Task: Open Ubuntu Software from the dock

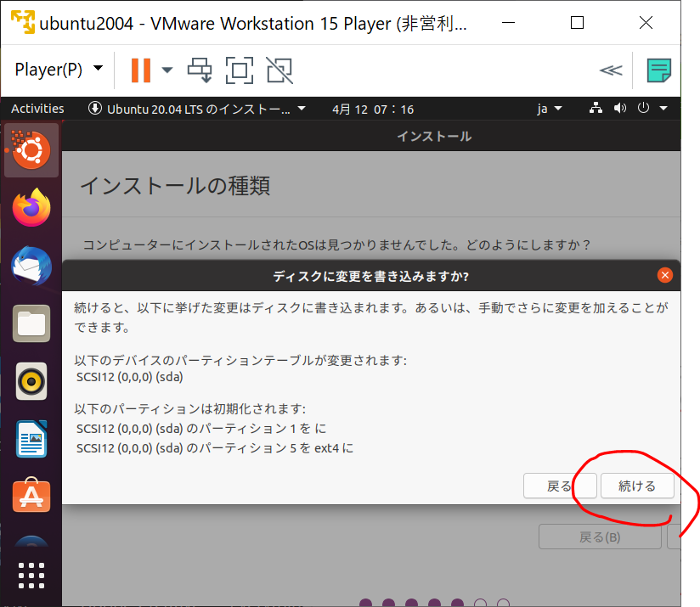Action: coord(31,495)
